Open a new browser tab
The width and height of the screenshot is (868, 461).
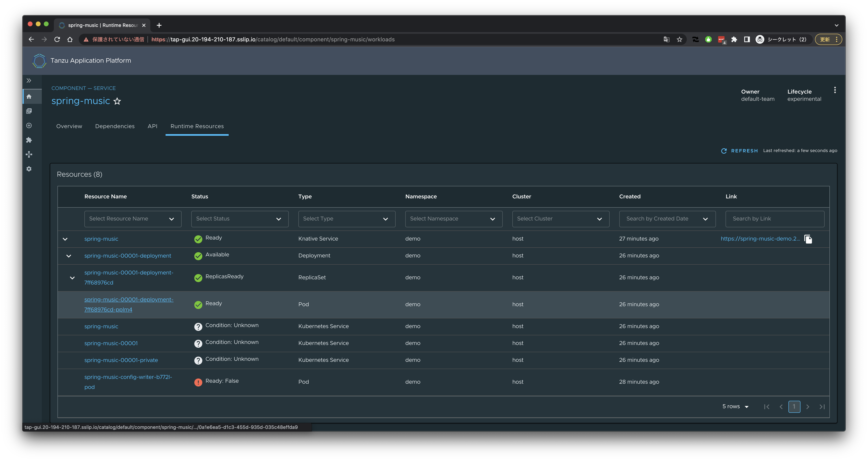coord(159,25)
